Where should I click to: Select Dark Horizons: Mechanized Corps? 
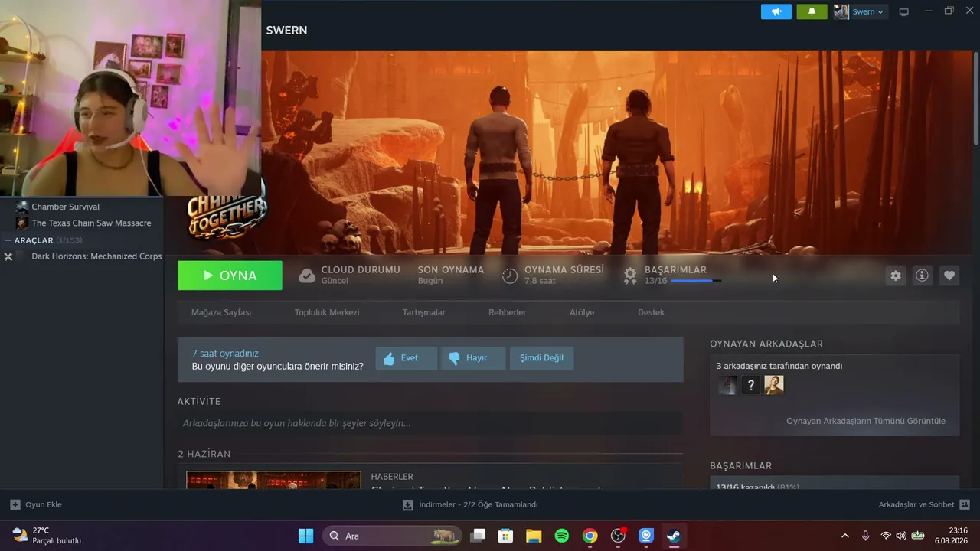(96, 256)
